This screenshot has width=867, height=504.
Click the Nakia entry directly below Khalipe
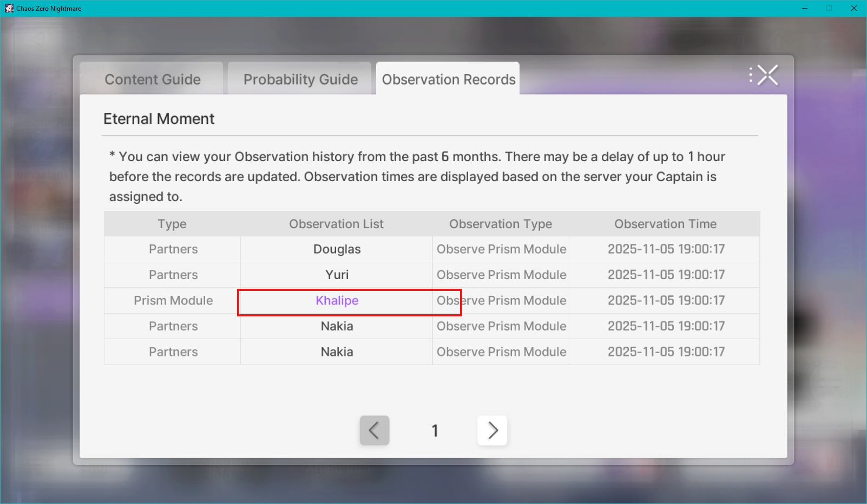[337, 326]
